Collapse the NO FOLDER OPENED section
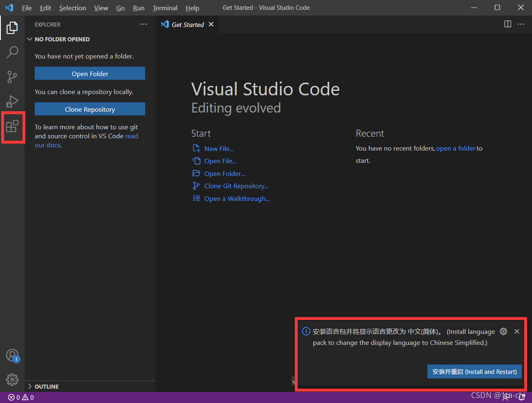532x403 pixels. click(x=29, y=39)
